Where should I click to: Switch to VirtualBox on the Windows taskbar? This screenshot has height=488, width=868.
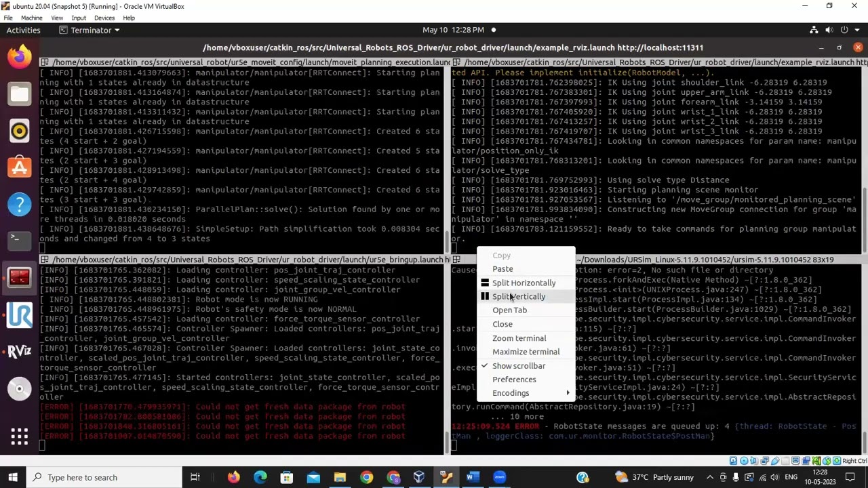(x=419, y=477)
